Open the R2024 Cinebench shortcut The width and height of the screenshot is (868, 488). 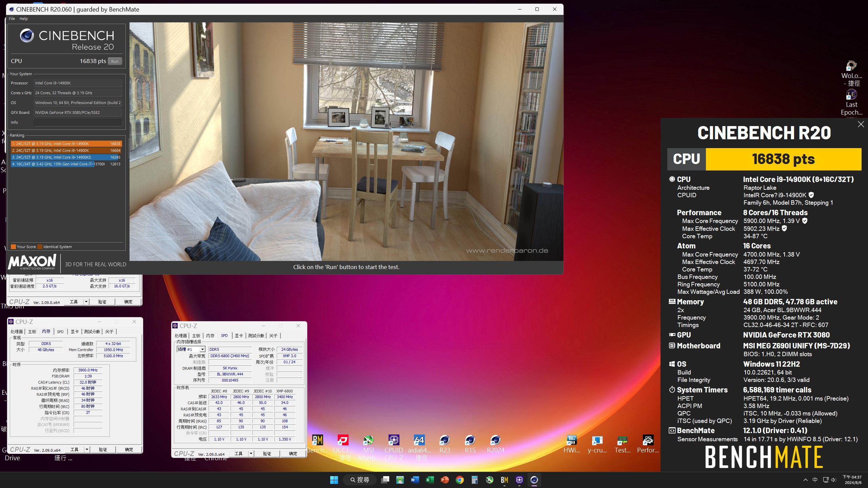(x=495, y=444)
